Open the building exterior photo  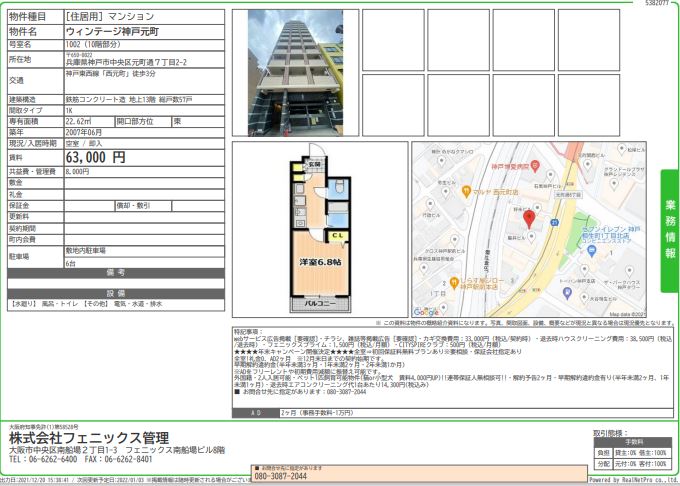coord(295,73)
